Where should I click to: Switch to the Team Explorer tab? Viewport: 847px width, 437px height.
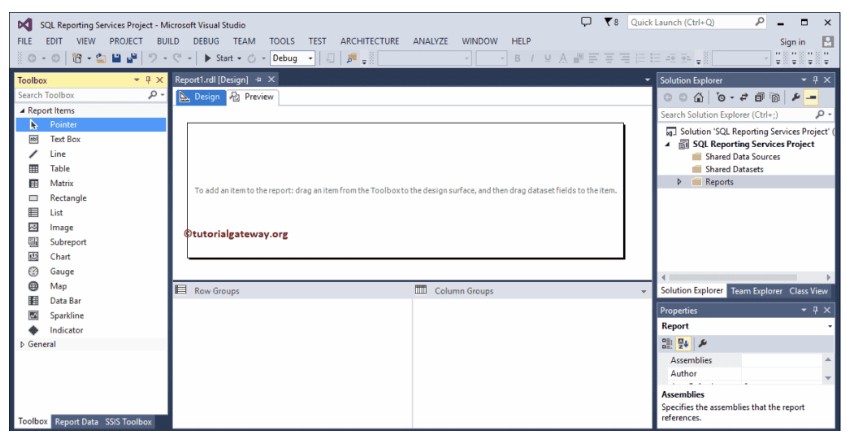click(x=756, y=291)
